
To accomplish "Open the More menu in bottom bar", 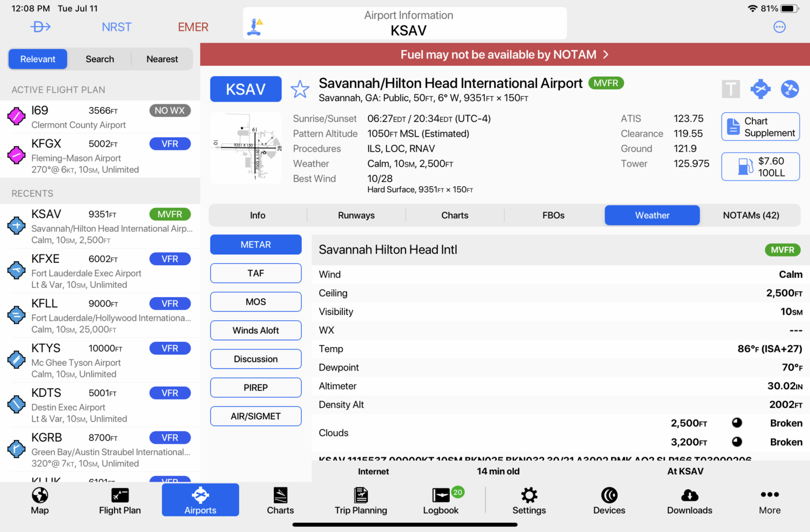I will click(769, 500).
